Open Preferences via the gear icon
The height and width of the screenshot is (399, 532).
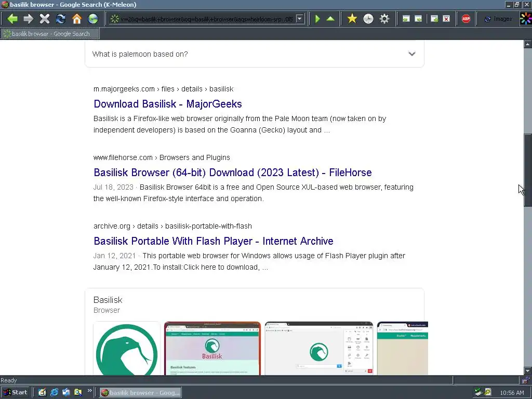click(384, 19)
